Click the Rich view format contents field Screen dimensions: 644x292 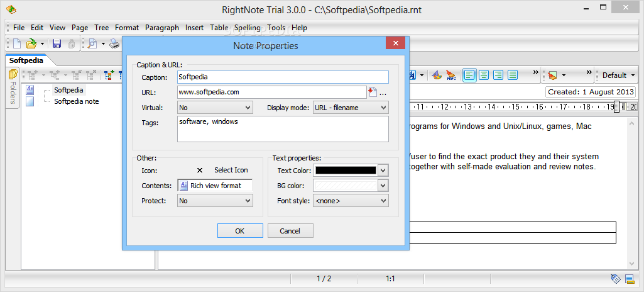click(x=215, y=186)
